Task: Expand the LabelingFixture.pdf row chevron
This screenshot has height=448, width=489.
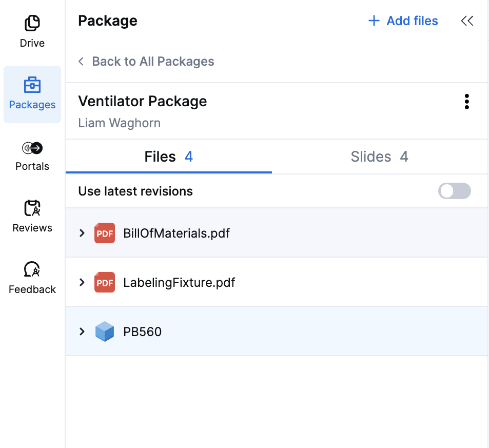Action: (x=82, y=282)
